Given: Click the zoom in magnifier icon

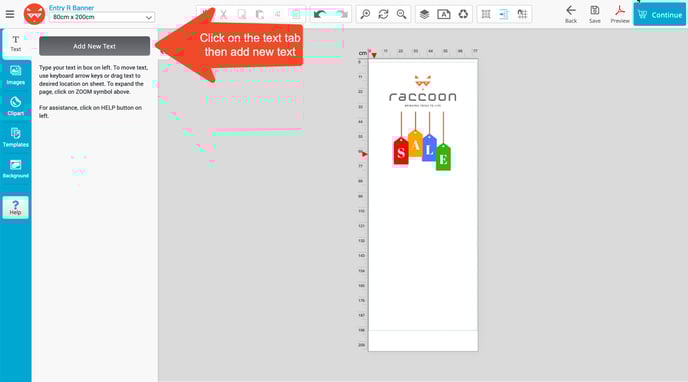Looking at the screenshot, I should 365,14.
